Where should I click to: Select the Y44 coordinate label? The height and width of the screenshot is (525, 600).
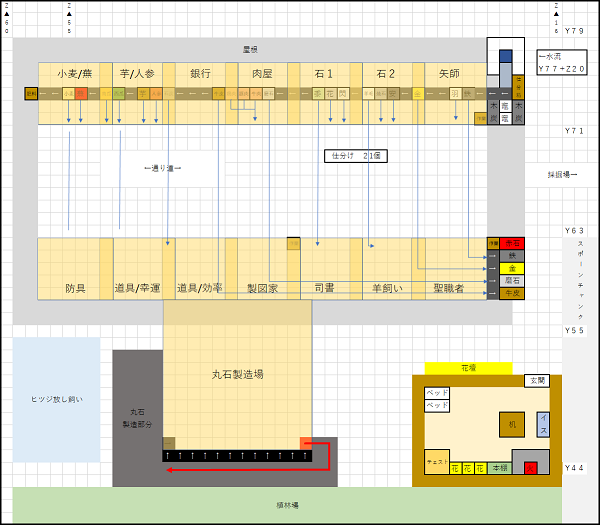[574, 468]
